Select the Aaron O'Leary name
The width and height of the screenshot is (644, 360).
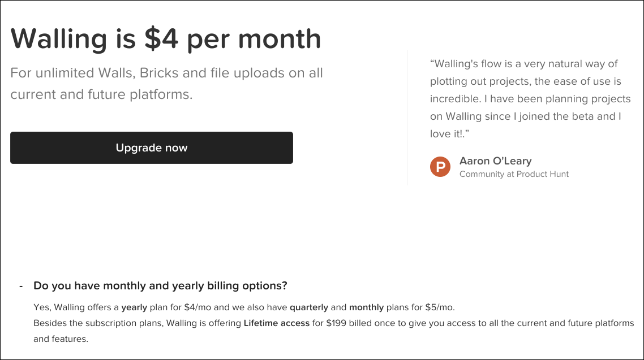pos(495,161)
